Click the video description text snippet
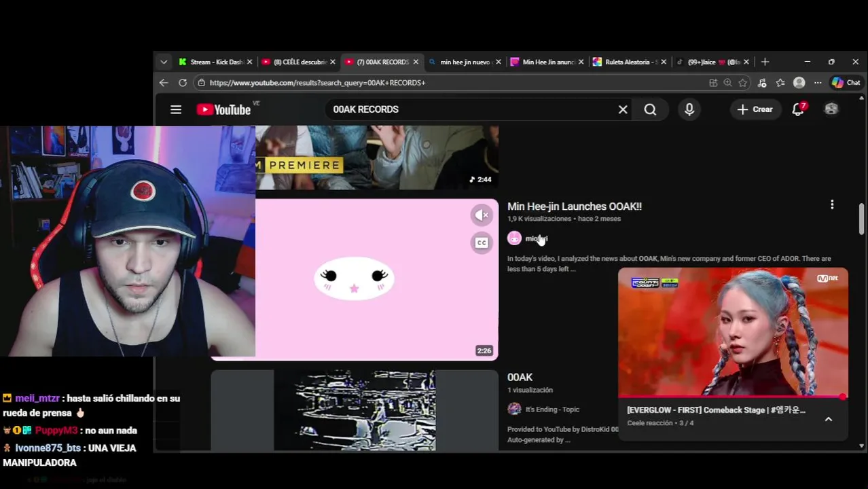Screen dimensions: 868x489 click(669, 264)
